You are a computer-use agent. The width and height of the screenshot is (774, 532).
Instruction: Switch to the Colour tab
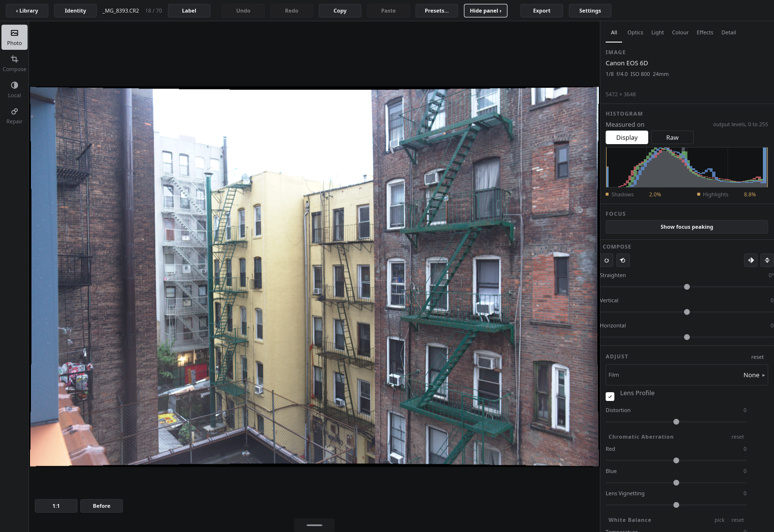680,32
